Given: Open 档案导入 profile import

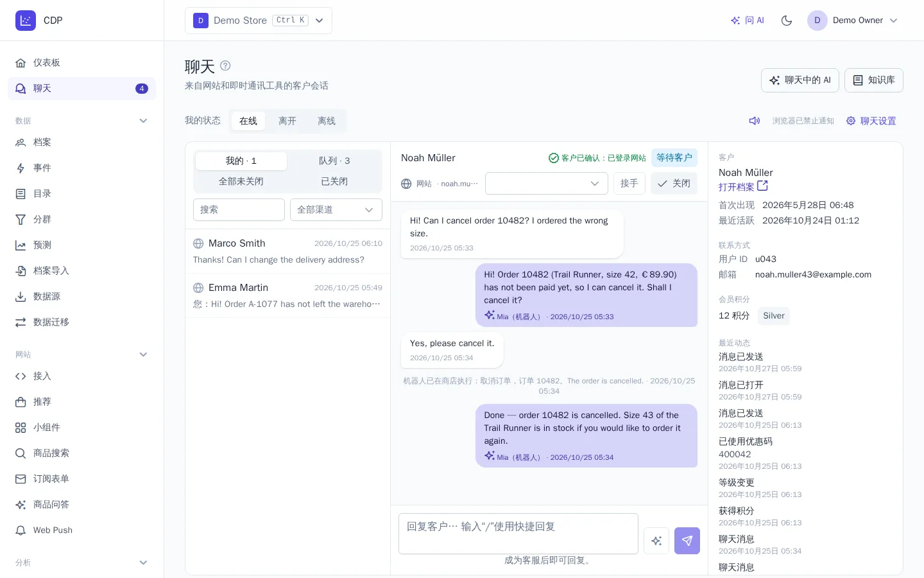Looking at the screenshot, I should (x=81, y=270).
